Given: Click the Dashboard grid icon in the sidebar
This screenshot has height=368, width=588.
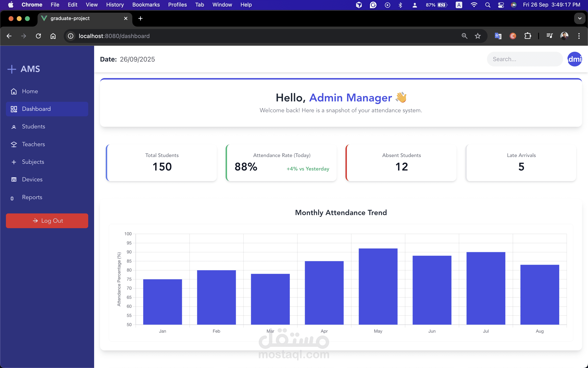Looking at the screenshot, I should (x=14, y=109).
